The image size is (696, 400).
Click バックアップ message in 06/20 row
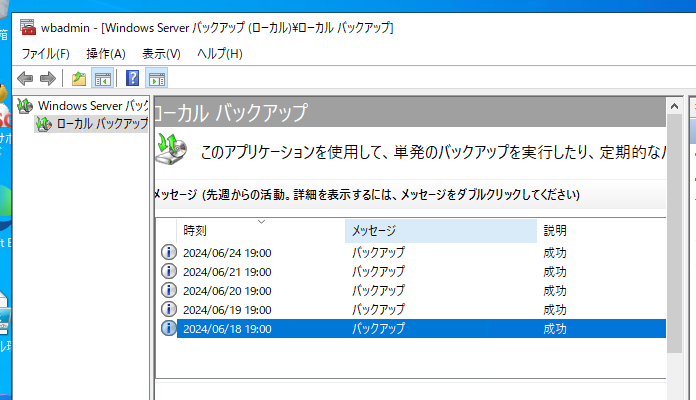point(379,291)
